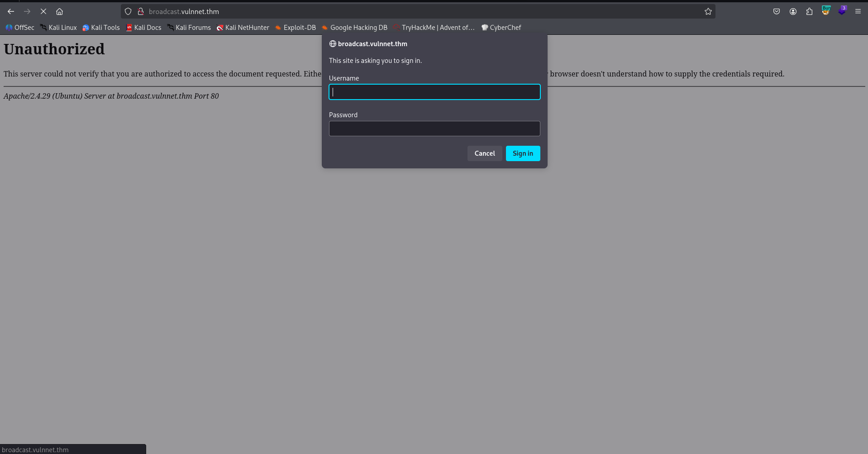The image size is (868, 454).
Task: Focus the Username input field
Action: (x=434, y=92)
